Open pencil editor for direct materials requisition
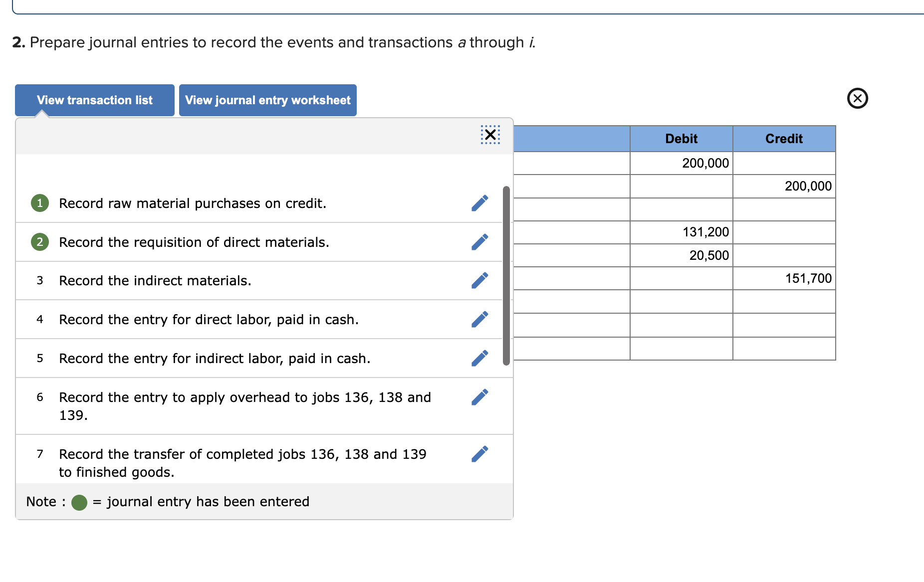The width and height of the screenshot is (924, 582). [x=479, y=242]
